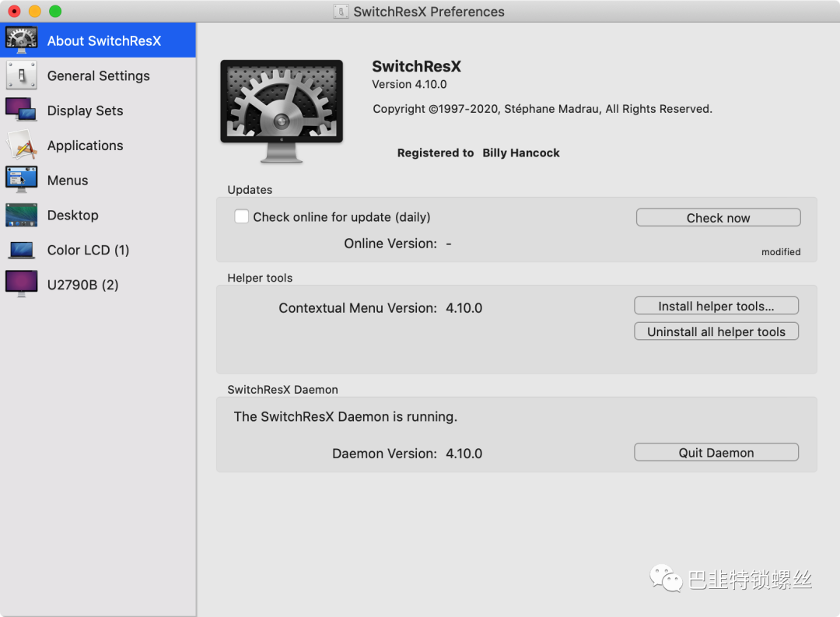Enable Check online for update daily
This screenshot has width=840, height=617.
pos(242,216)
